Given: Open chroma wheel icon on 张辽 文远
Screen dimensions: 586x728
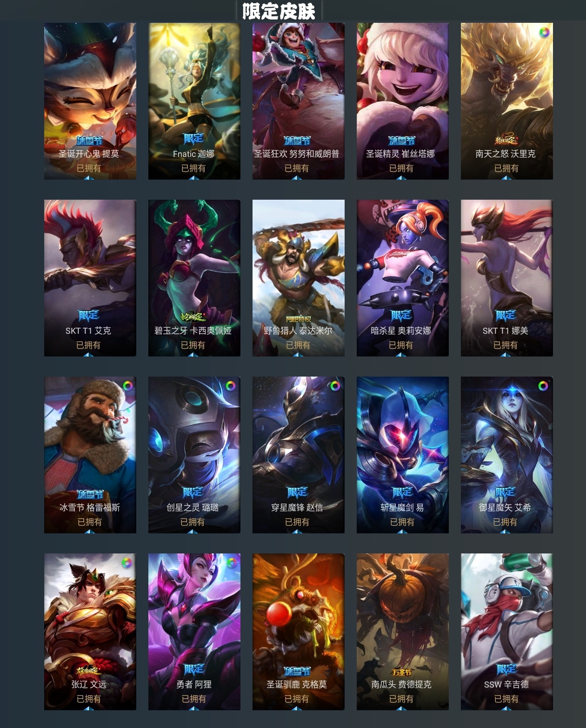Looking at the screenshot, I should pos(127,563).
